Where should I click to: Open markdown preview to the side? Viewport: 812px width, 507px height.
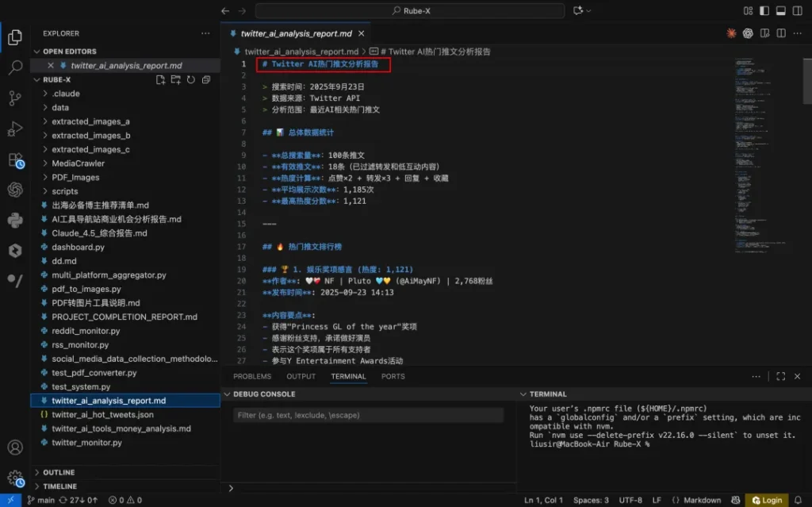click(x=764, y=33)
